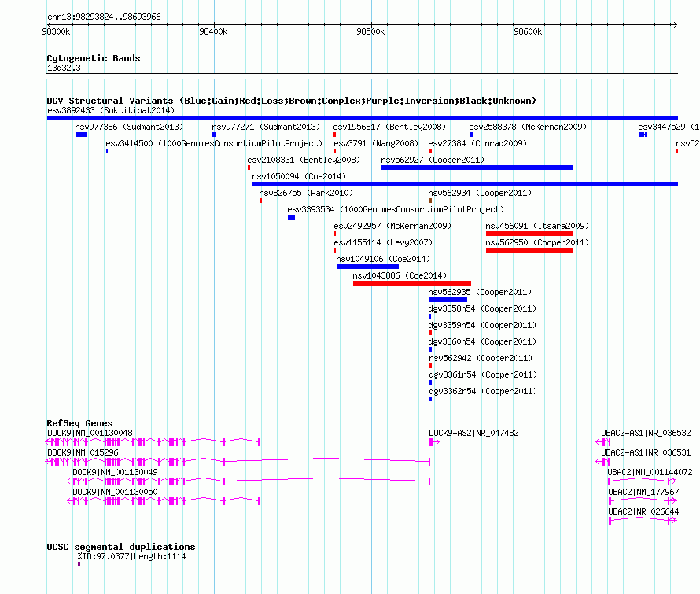Open the DOCK9|NM_001130049 gene label
Screen dimensions: 700x594
tap(115, 472)
